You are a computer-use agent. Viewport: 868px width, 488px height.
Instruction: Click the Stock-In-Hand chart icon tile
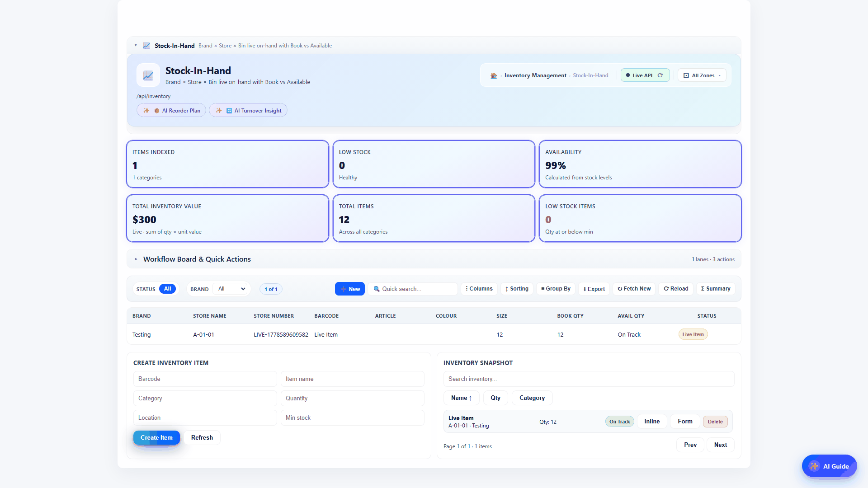pyautogui.click(x=148, y=75)
